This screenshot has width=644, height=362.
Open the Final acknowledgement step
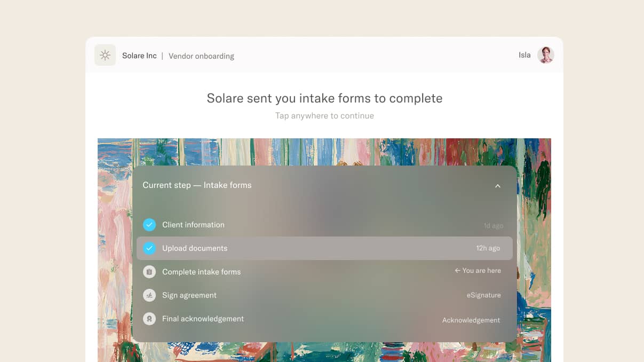(324, 319)
